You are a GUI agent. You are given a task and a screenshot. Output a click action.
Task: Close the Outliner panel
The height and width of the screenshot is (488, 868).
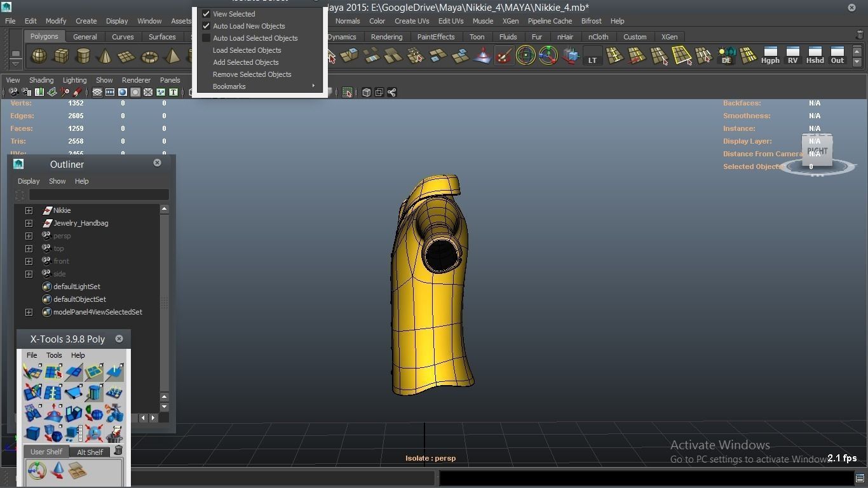(157, 163)
